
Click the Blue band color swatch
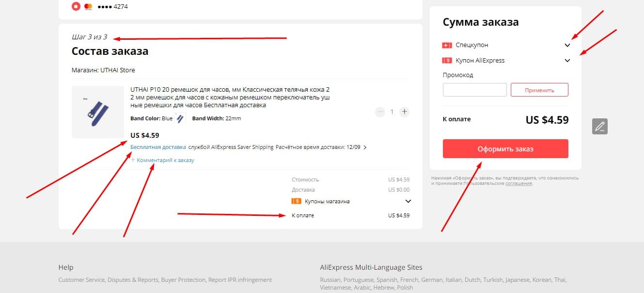pos(180,118)
